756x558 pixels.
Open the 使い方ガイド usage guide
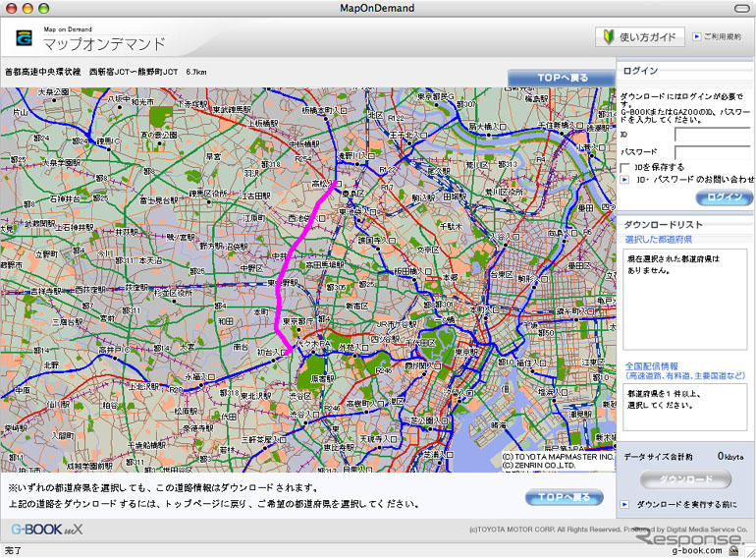[639, 37]
